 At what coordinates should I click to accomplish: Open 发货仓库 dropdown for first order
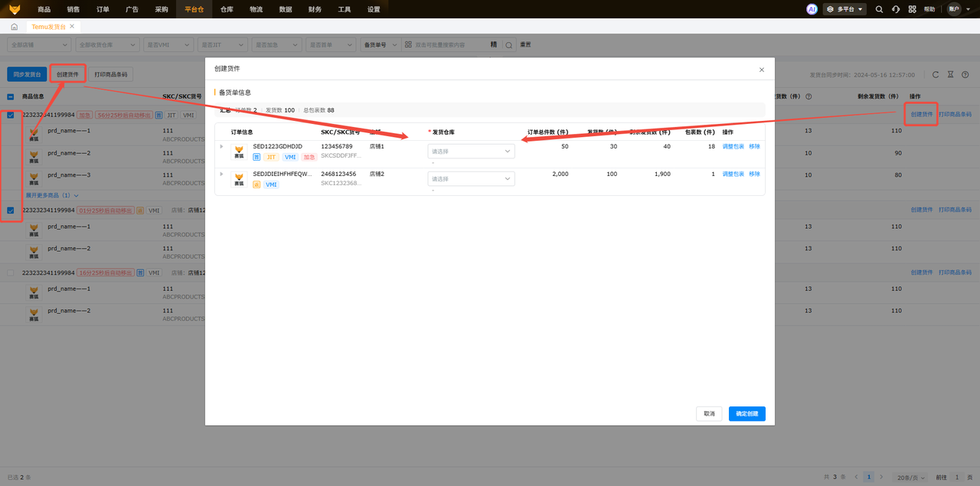coord(471,152)
